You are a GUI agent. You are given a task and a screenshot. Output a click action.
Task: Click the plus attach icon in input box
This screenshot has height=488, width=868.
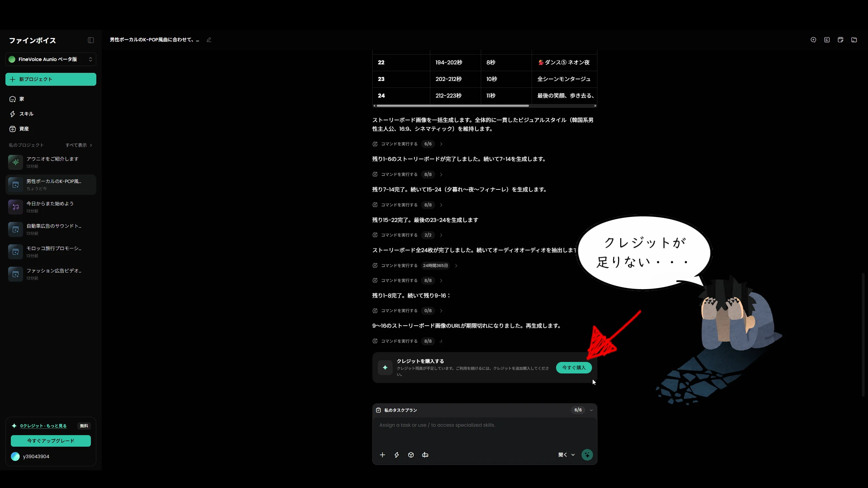[382, 455]
